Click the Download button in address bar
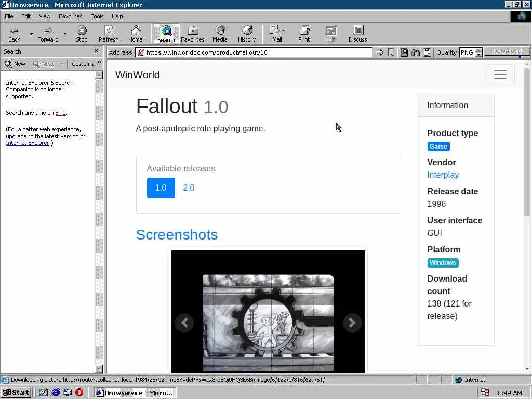The width and height of the screenshot is (532, 399). pyautogui.click(x=507, y=51)
